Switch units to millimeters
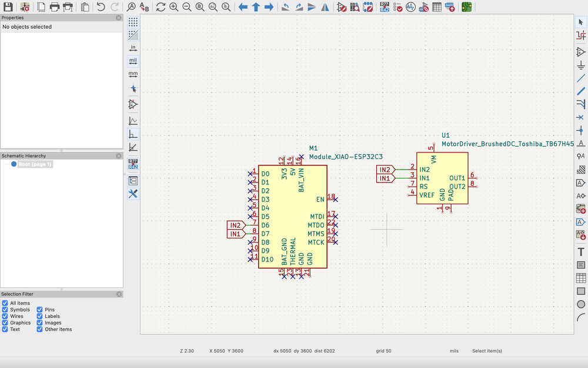Image resolution: width=588 pixels, height=368 pixels. click(x=133, y=74)
